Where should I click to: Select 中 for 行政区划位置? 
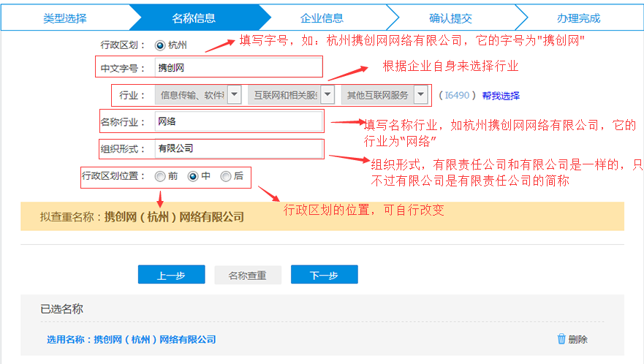[x=194, y=176]
